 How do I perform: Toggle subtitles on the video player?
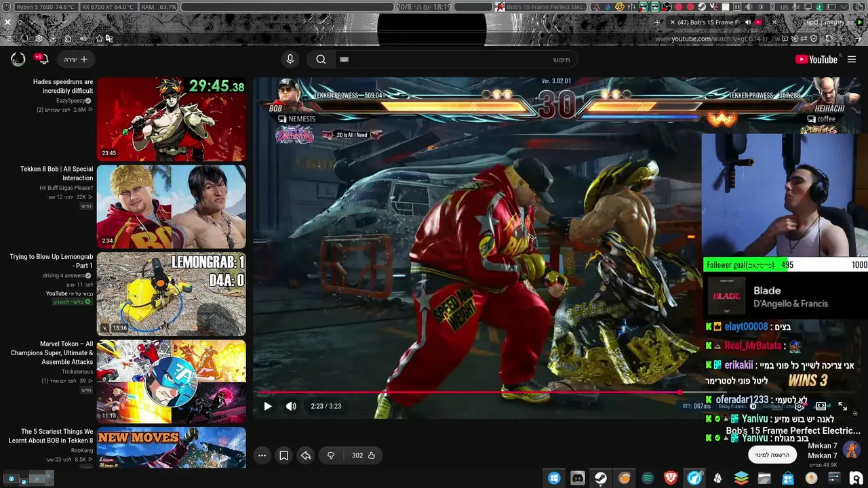[x=777, y=406]
